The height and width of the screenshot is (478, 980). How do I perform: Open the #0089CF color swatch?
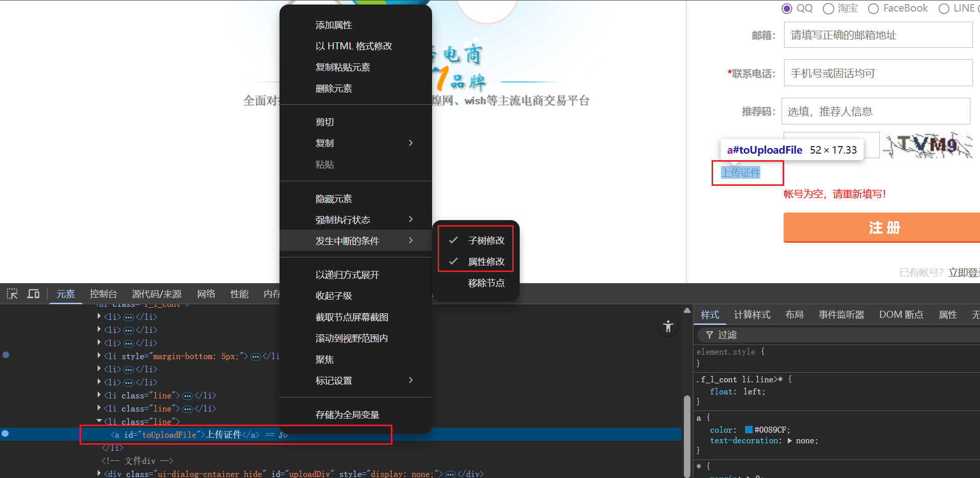click(x=749, y=430)
